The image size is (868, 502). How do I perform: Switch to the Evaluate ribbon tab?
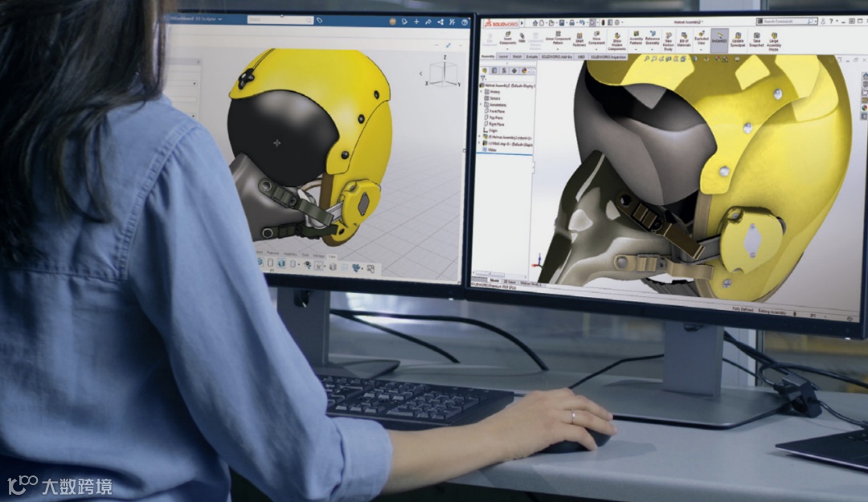click(531, 57)
